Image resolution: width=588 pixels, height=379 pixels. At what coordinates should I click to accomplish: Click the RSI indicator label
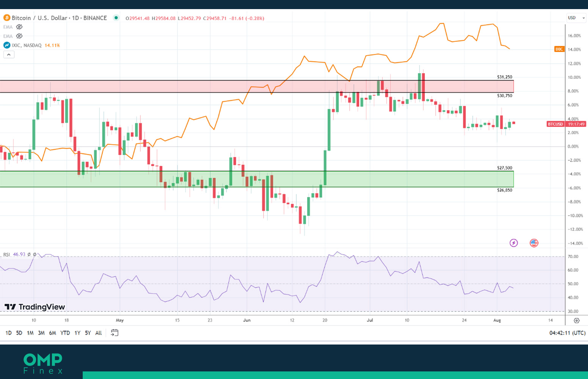6,254
